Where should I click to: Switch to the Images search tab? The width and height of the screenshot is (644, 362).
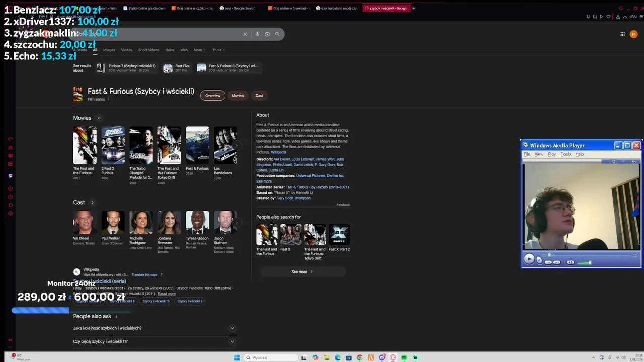point(109,50)
